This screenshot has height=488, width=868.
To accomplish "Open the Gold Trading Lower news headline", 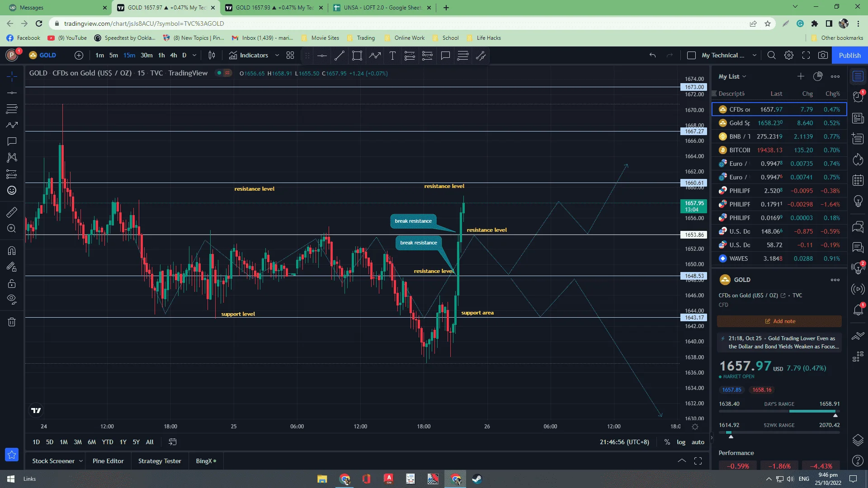I will [779, 343].
